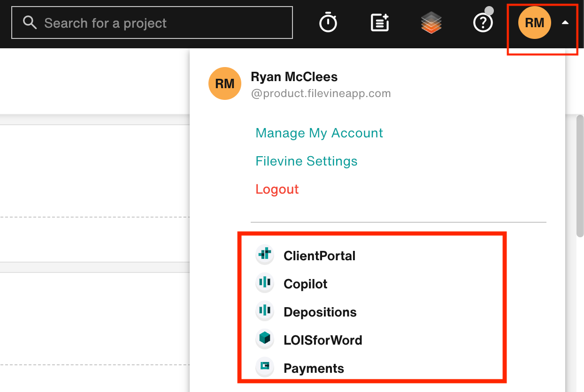Click the Depositions icon
The height and width of the screenshot is (392, 584).
(x=265, y=310)
